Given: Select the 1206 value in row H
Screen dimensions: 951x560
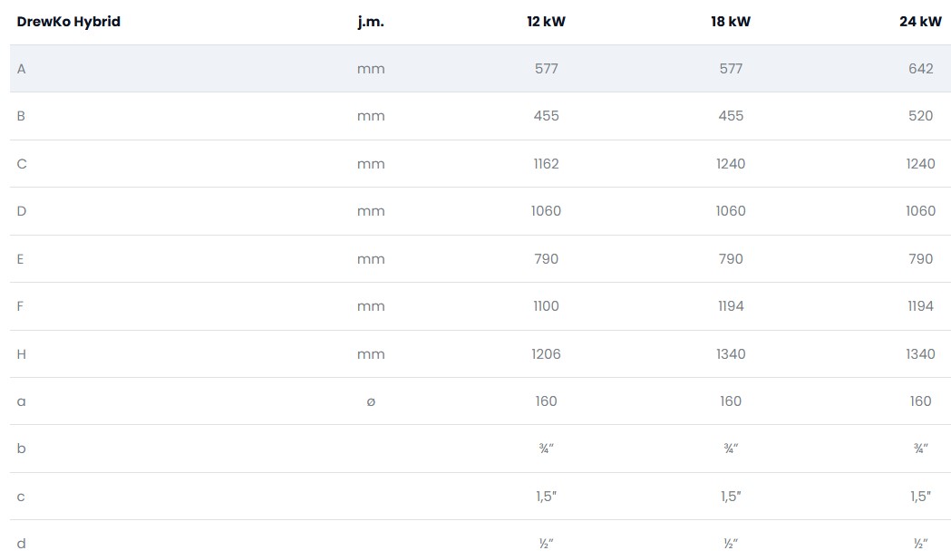Looking at the screenshot, I should point(546,354).
